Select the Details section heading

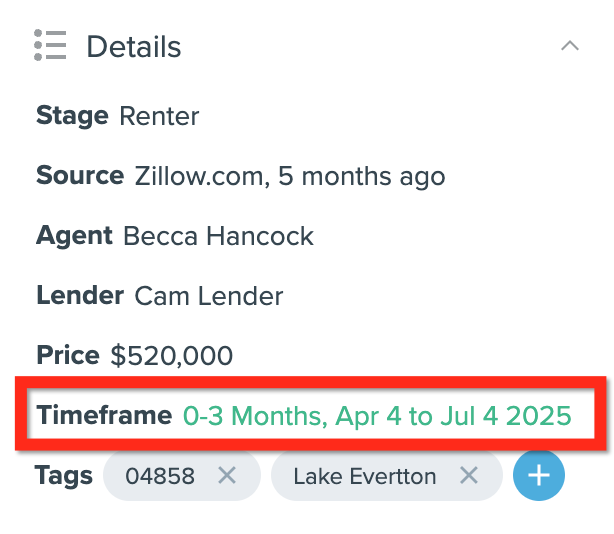pos(134,47)
